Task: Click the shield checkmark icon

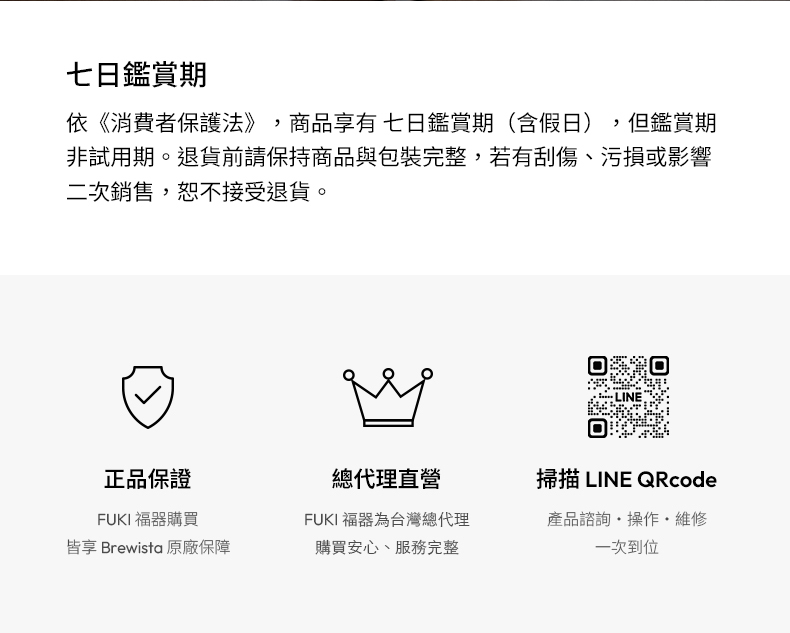Action: point(148,397)
